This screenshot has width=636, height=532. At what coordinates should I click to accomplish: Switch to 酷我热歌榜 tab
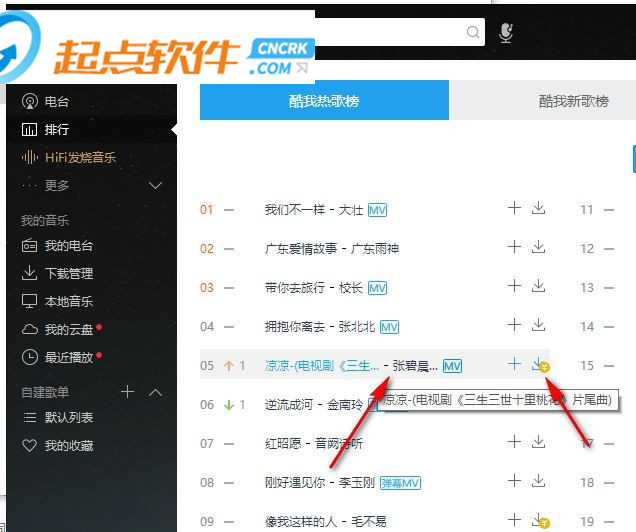coord(324,100)
